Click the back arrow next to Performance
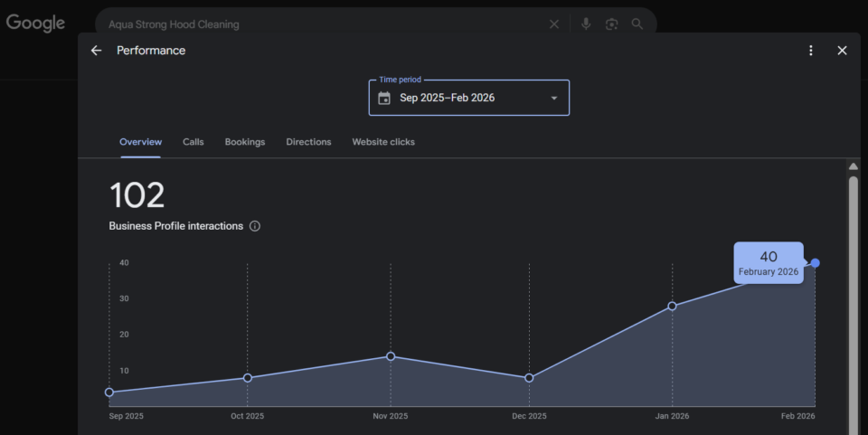 coord(97,51)
